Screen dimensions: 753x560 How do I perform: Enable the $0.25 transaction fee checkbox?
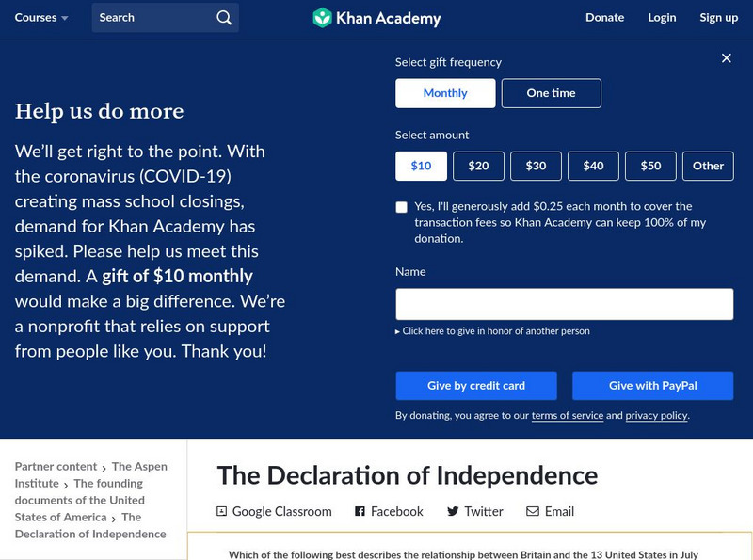(x=403, y=206)
